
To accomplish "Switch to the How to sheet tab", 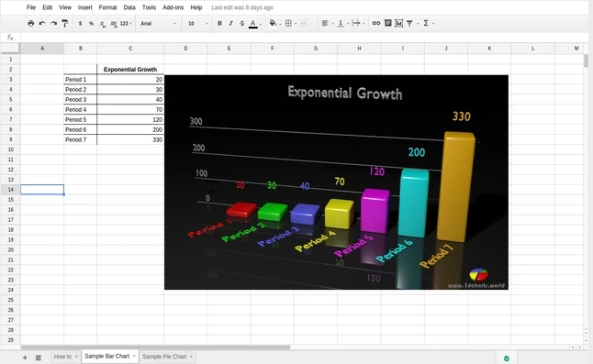I will (62, 357).
